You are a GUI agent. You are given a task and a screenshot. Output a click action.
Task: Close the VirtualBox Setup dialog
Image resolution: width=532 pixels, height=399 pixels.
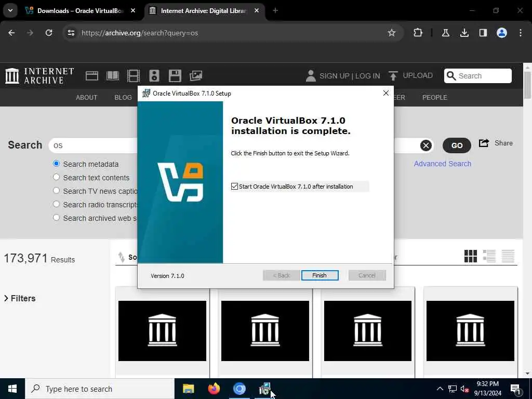click(386, 93)
